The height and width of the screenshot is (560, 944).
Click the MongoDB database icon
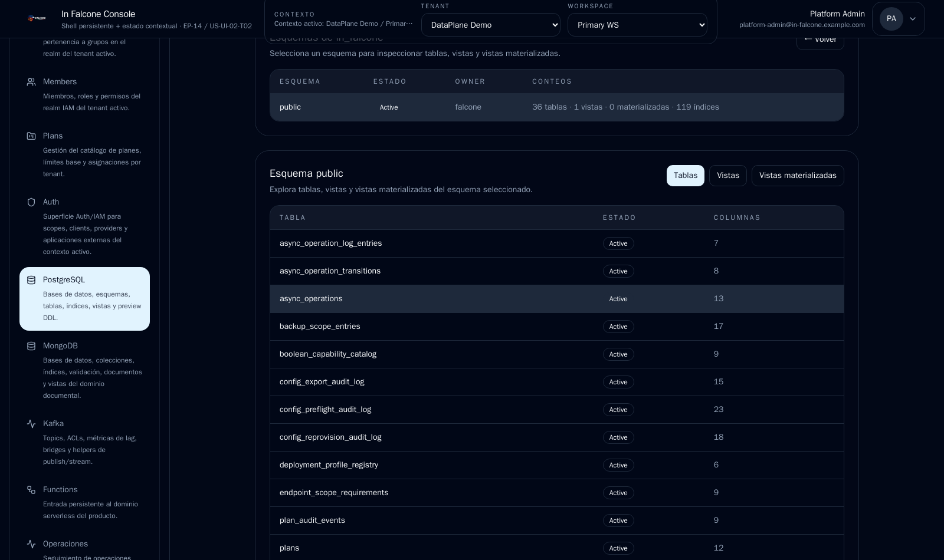[x=31, y=346]
